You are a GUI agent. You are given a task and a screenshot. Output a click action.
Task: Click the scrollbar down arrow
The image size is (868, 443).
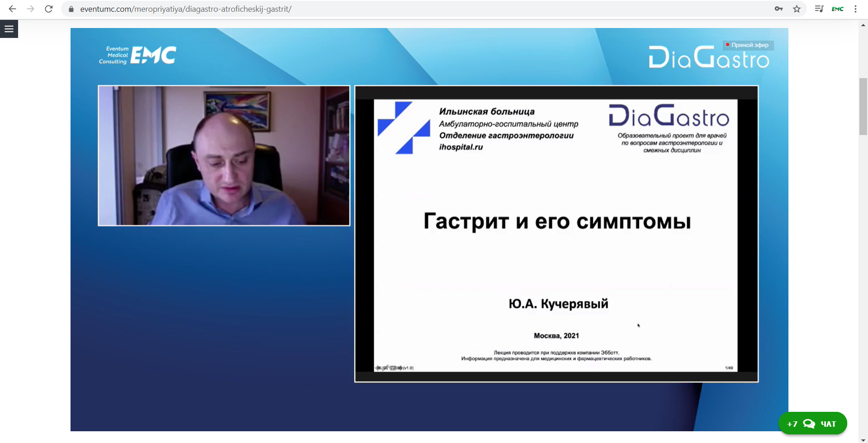863,439
